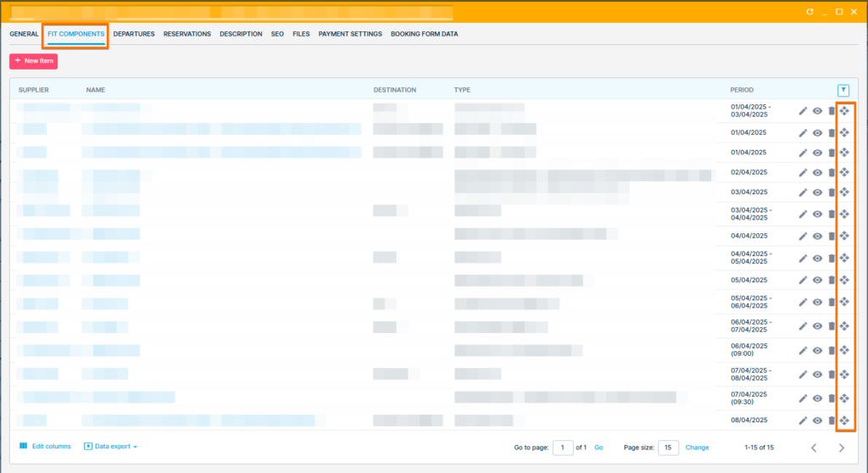Switch to the Departures tab
Screen dimensions: 868x473
134,34
